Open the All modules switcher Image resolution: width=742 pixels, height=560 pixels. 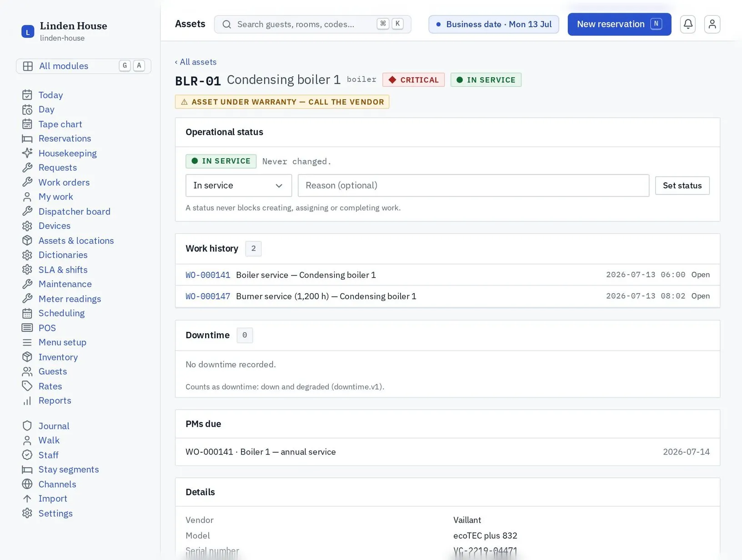[84, 66]
